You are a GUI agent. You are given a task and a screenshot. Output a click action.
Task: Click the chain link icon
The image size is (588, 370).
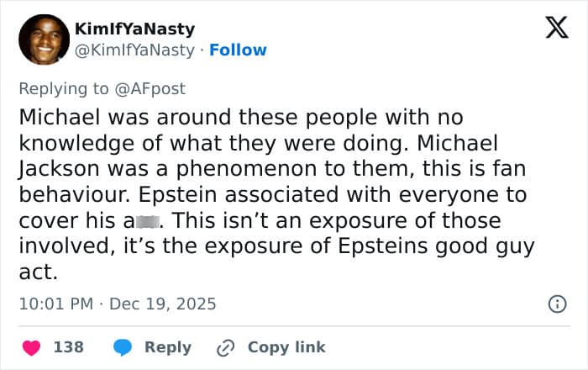[225, 347]
